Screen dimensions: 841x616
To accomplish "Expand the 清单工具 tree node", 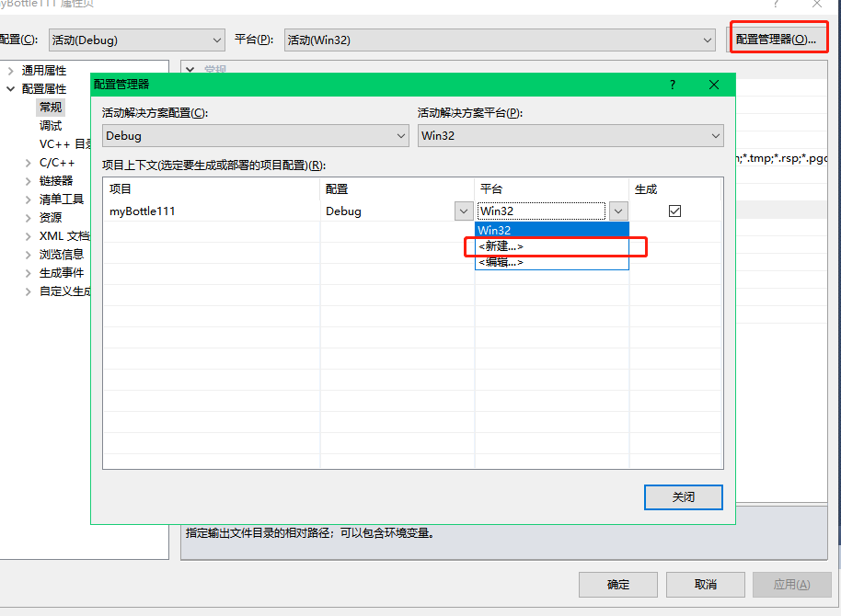I will pyautogui.click(x=29, y=200).
